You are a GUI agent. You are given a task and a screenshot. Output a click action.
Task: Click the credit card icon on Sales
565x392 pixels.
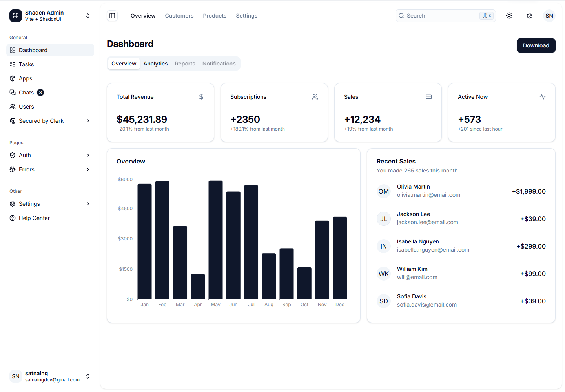(429, 97)
